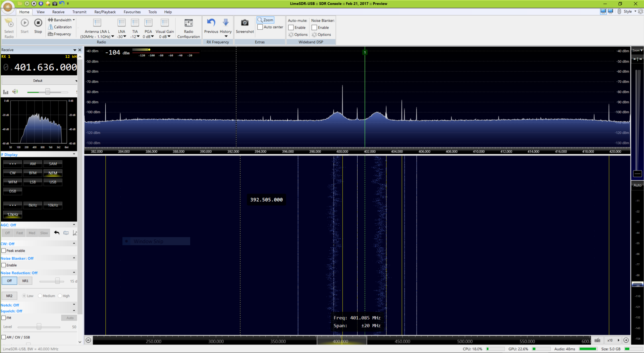Screen dimensions: 644x353
Task: Mute audio with speaker icon
Action: [x=15, y=92]
